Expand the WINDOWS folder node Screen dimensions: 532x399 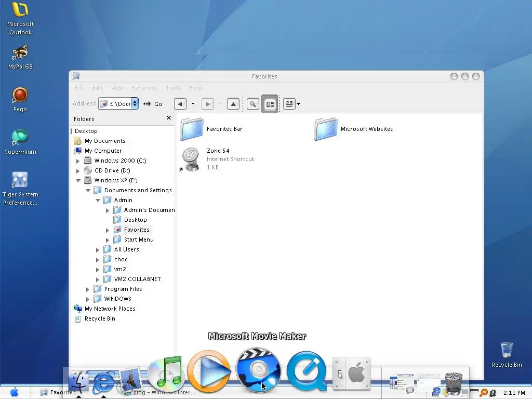coord(88,299)
